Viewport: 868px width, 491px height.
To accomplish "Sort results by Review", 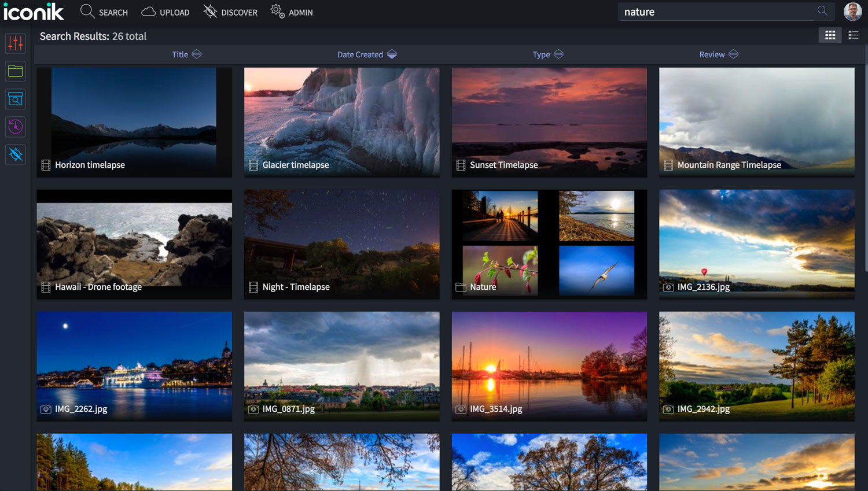I will (719, 54).
